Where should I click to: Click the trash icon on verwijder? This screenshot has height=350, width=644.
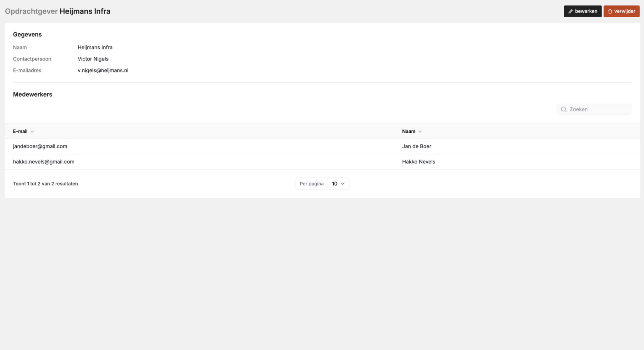pyautogui.click(x=610, y=11)
